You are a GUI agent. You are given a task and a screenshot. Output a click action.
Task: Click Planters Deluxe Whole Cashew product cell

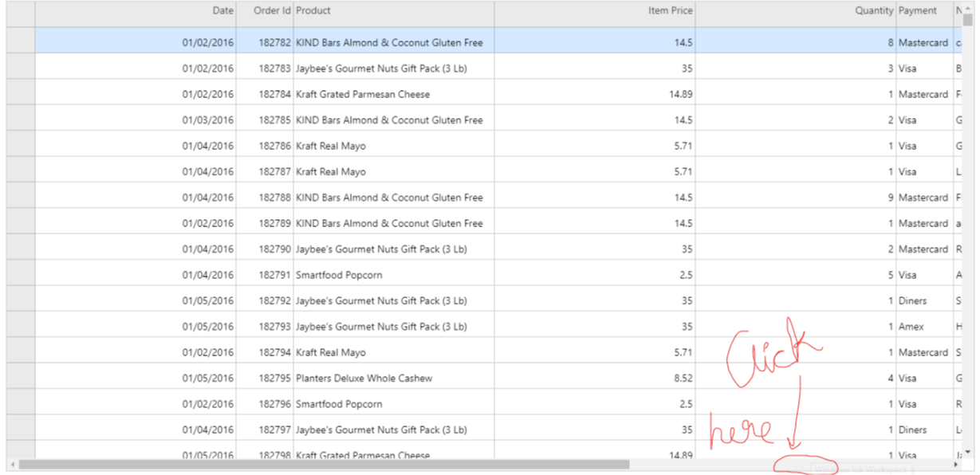click(394, 378)
